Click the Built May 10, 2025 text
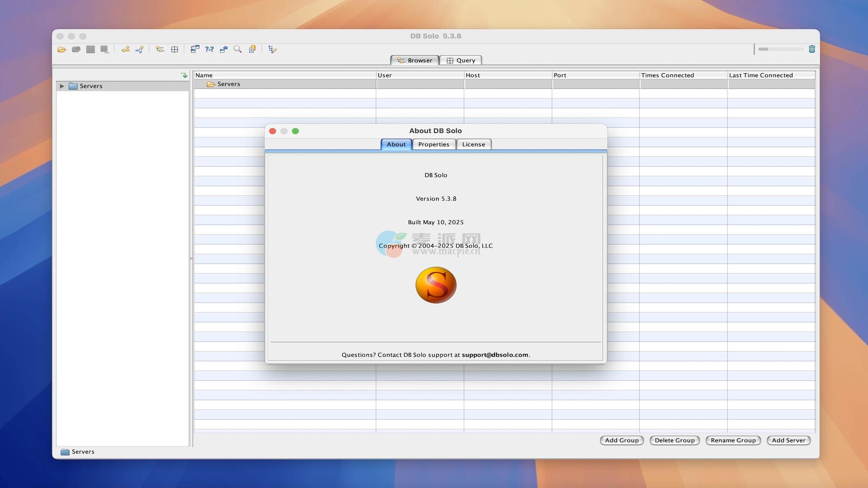The width and height of the screenshot is (868, 488). 436,222
